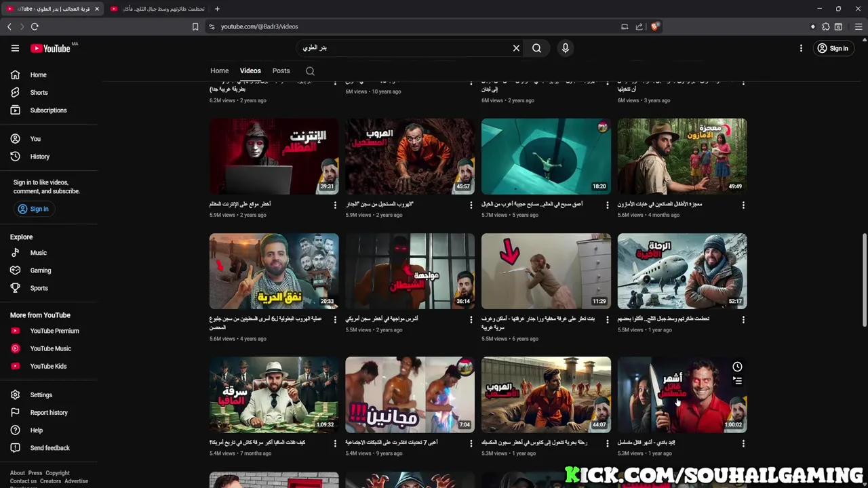Click the sidebar Sign in button

(33, 209)
